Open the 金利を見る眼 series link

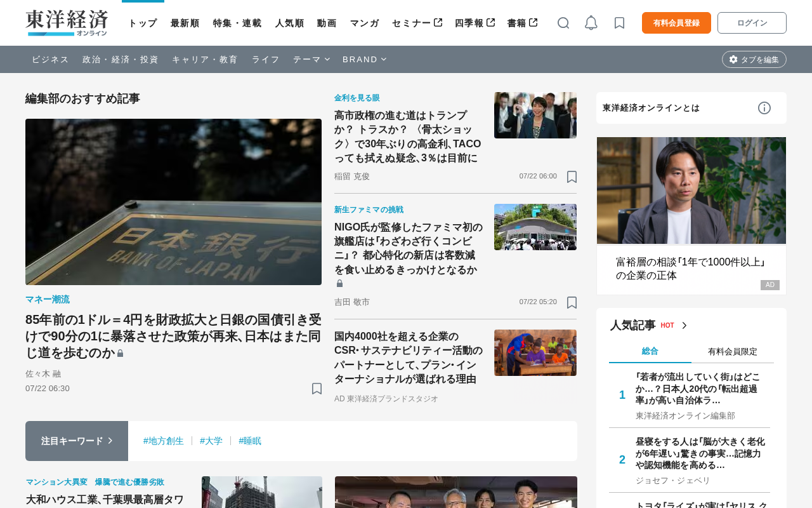[x=357, y=98]
